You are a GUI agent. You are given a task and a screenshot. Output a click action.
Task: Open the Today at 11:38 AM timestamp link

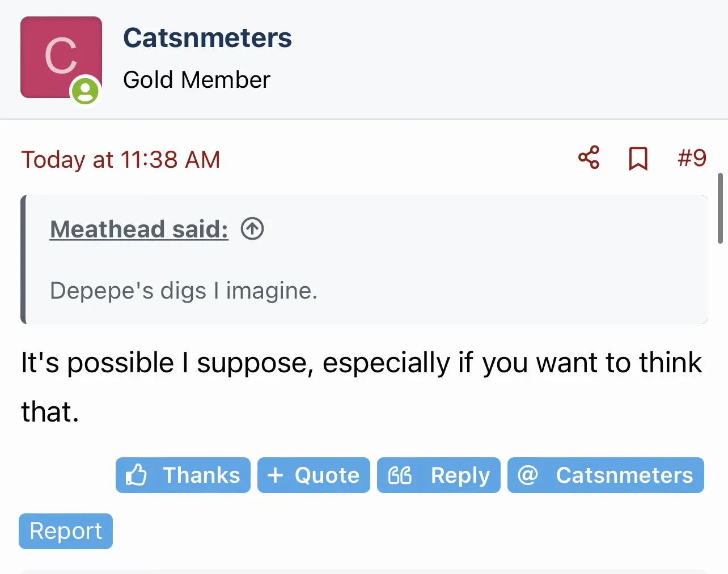[x=120, y=159]
